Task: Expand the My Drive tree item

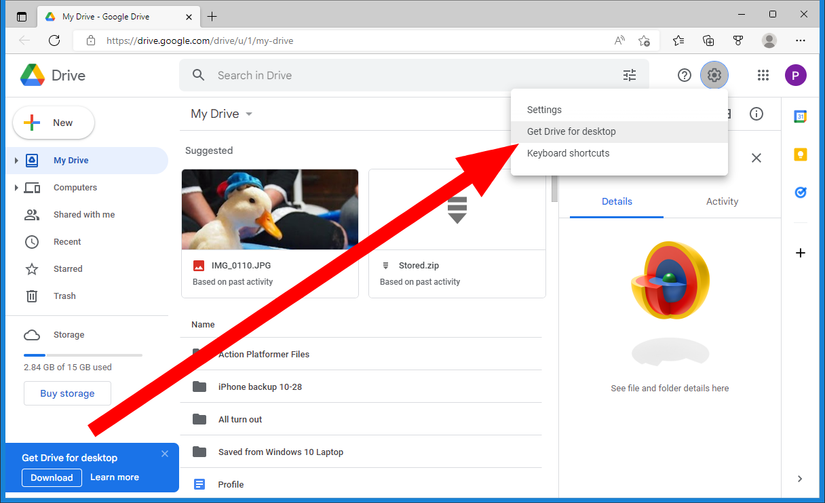Action: pyautogui.click(x=16, y=161)
